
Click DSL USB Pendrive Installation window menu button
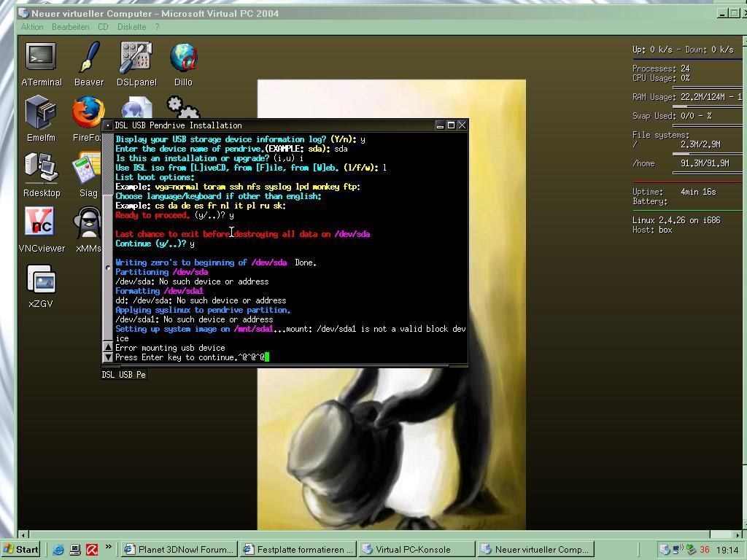(x=108, y=125)
